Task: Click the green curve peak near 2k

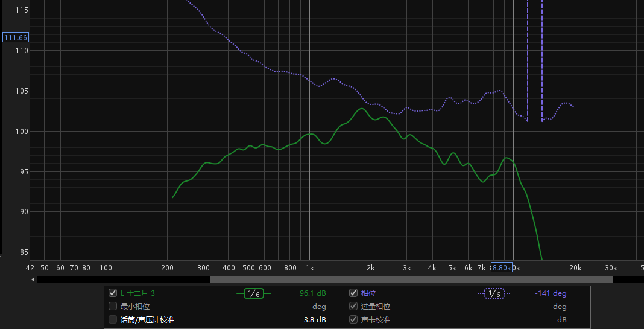Action: click(x=361, y=109)
